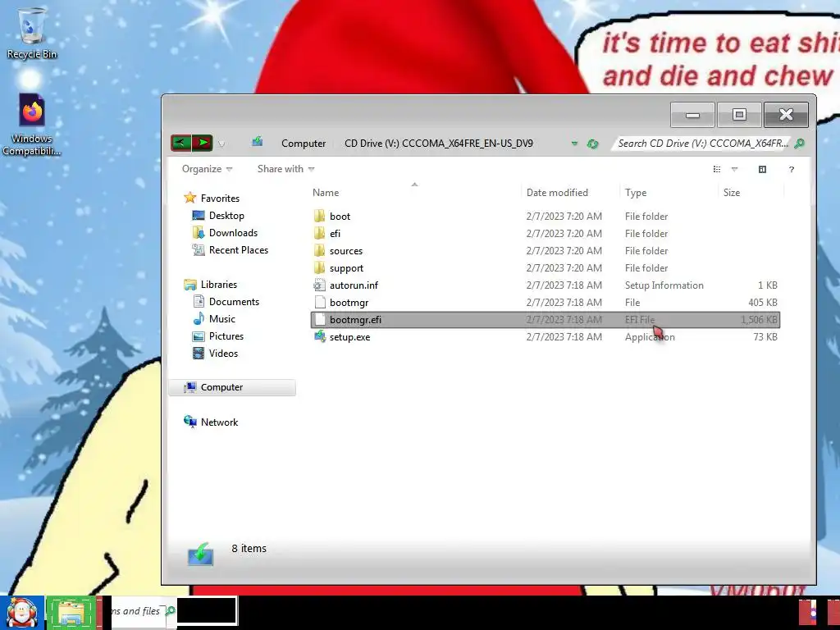Minimize the Explorer window
840x630 pixels.
click(x=692, y=115)
